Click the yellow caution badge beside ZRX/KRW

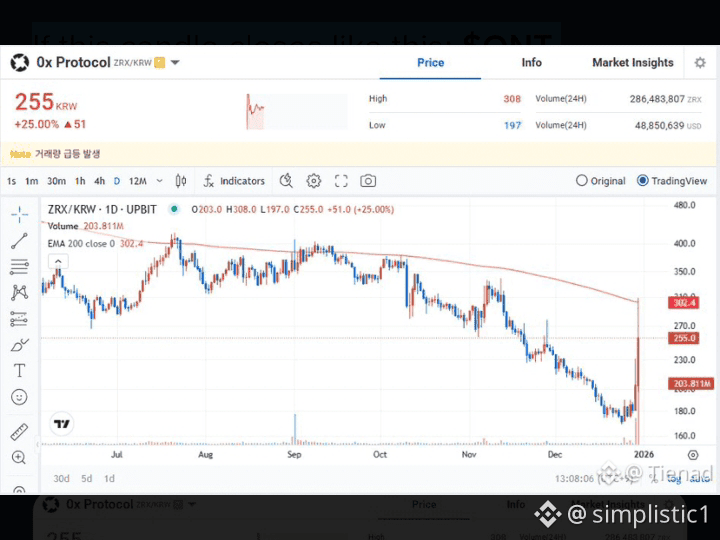(159, 62)
